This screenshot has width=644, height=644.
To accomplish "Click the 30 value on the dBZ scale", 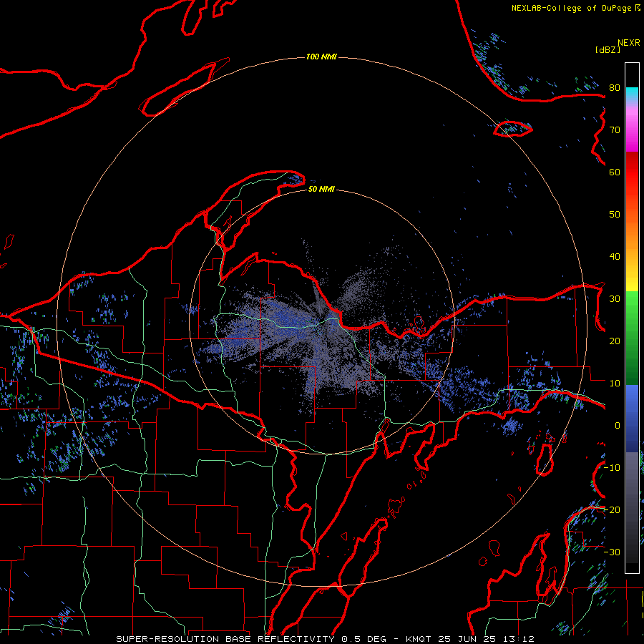I will (615, 298).
